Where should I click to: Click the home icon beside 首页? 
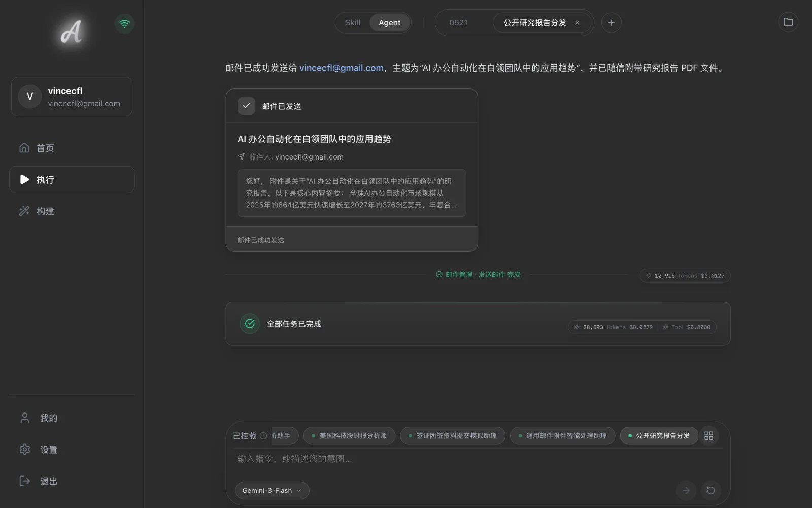[x=24, y=148]
